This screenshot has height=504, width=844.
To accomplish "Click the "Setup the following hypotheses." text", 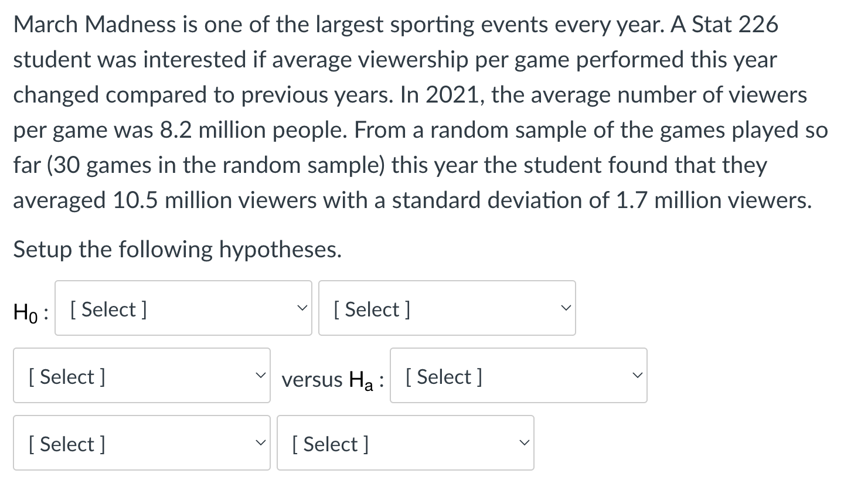I will 177,250.
